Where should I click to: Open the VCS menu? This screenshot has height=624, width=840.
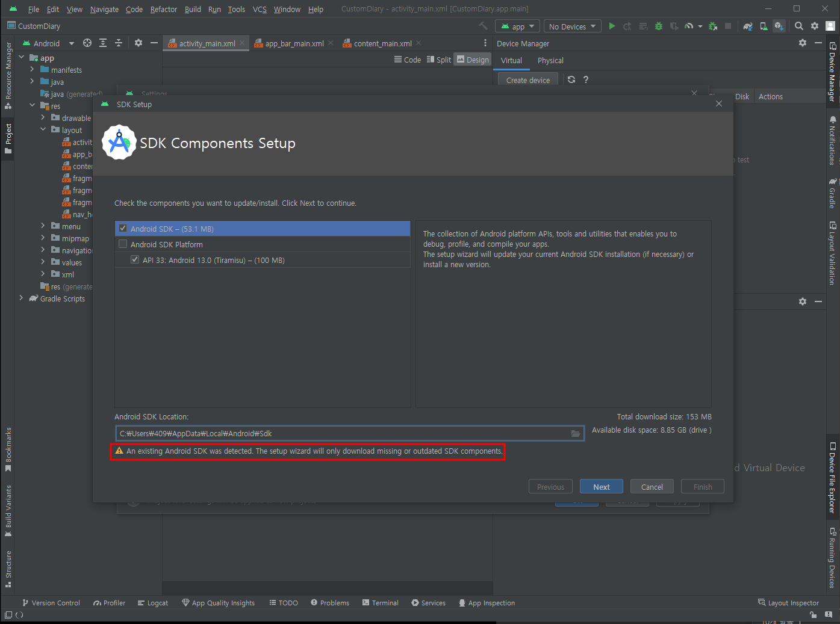click(x=260, y=9)
